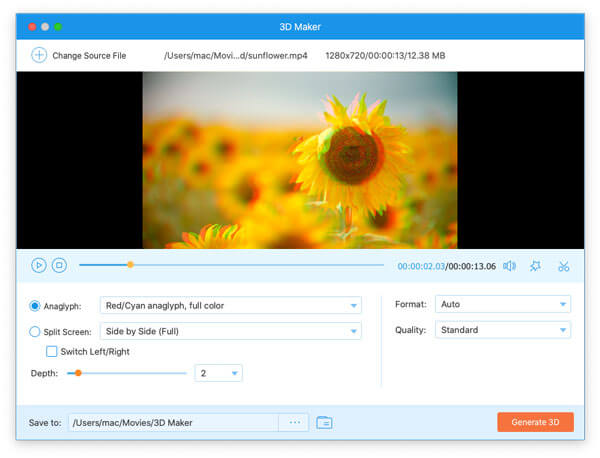600x458 pixels.
Task: Click the Generate 3D button
Action: pyautogui.click(x=535, y=422)
